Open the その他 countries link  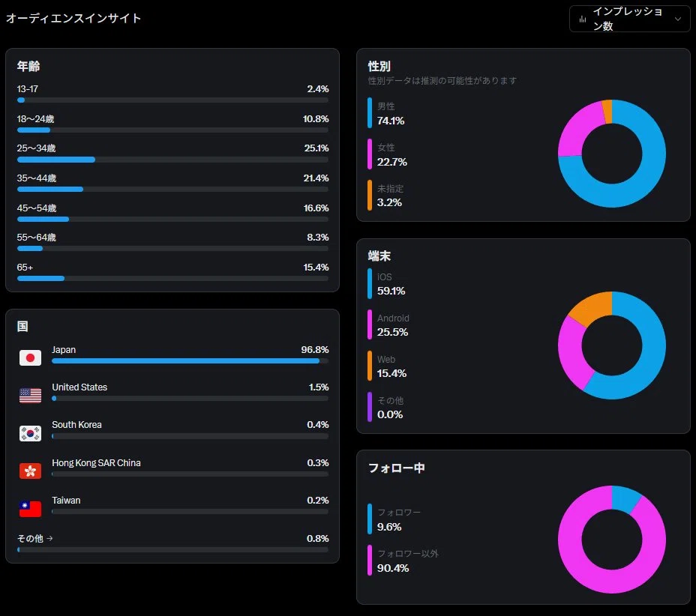[x=34, y=538]
